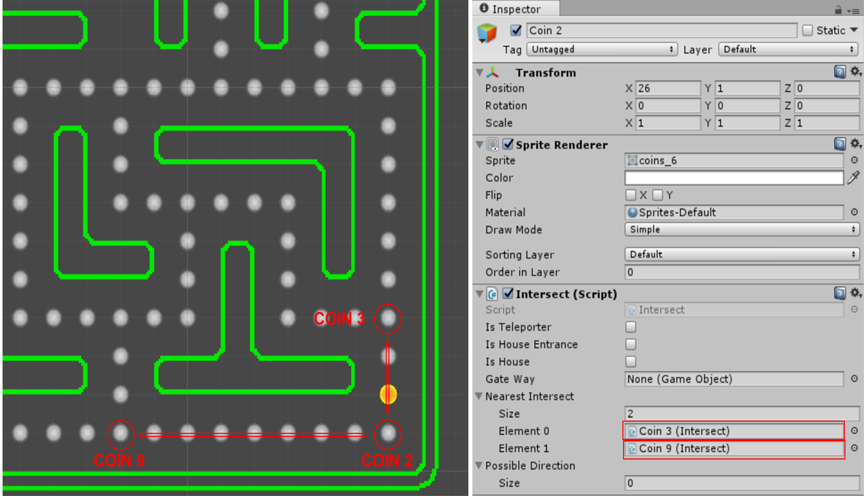Click the Nearest Intersect Size field
Viewport: 868px width, 496px height.
pos(742,413)
